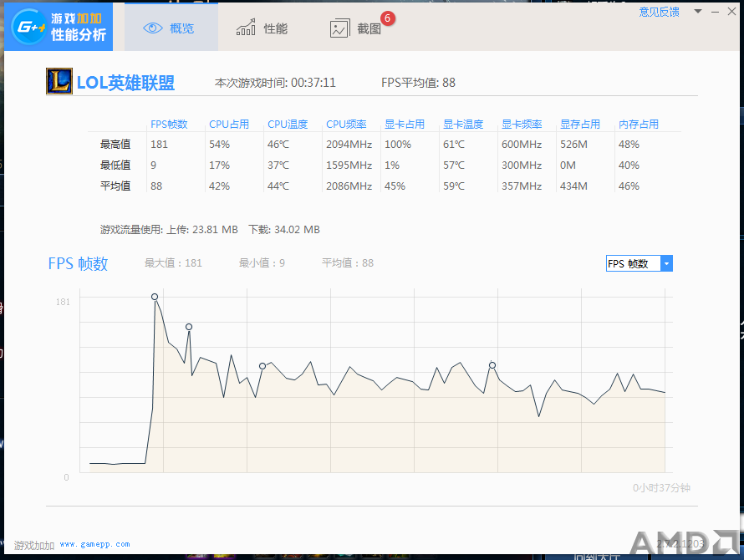744x560 pixels.
Task: Open the 意见反馈 feedback link
Action: click(x=659, y=12)
